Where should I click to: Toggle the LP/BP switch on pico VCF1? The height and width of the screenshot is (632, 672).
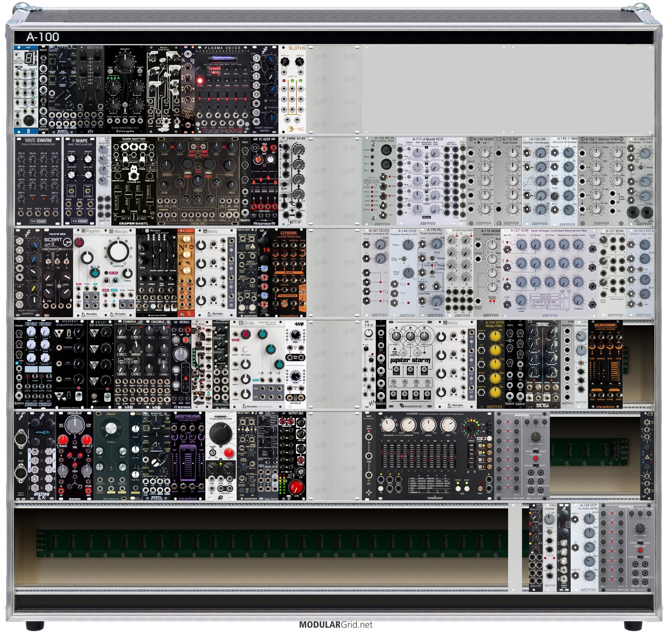[510, 341]
